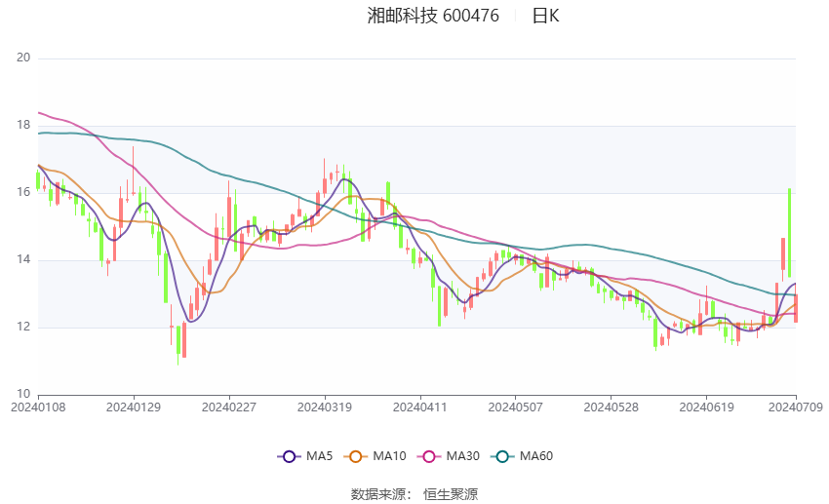Hide the MA30 line via its text label

(460, 456)
